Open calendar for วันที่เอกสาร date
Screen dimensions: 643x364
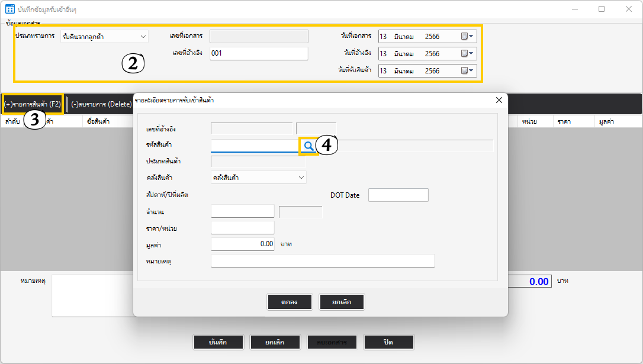(x=467, y=36)
